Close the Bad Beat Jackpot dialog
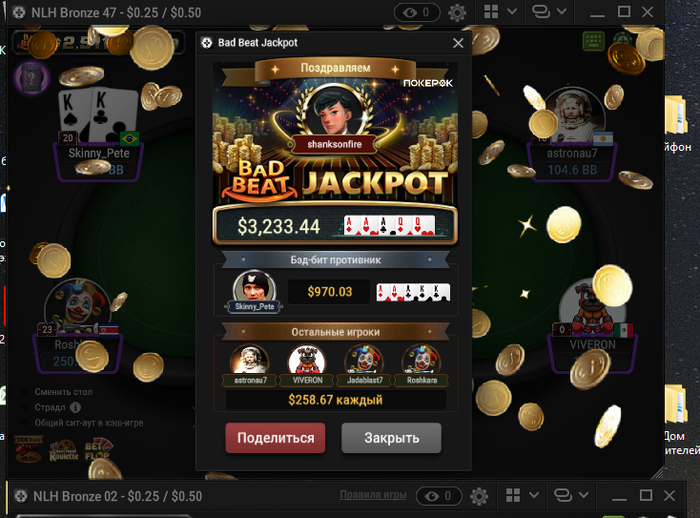The height and width of the screenshot is (518, 700). click(458, 43)
